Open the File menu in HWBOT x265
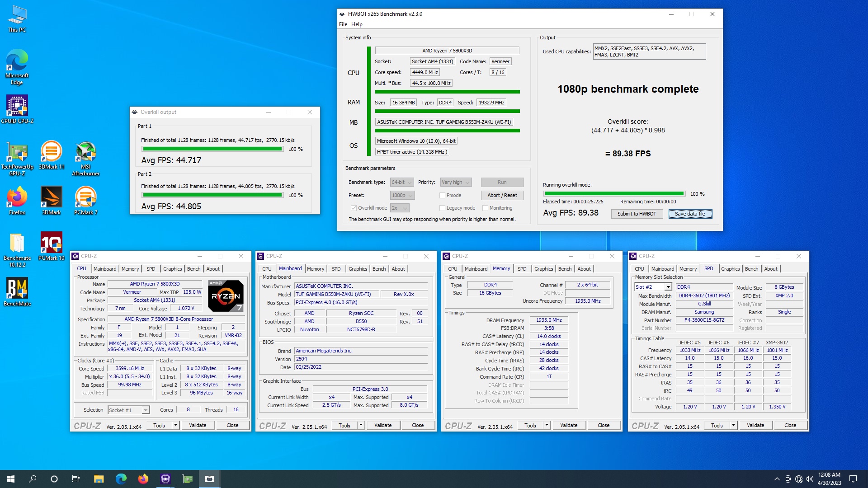This screenshot has height=488, width=868. tap(343, 24)
